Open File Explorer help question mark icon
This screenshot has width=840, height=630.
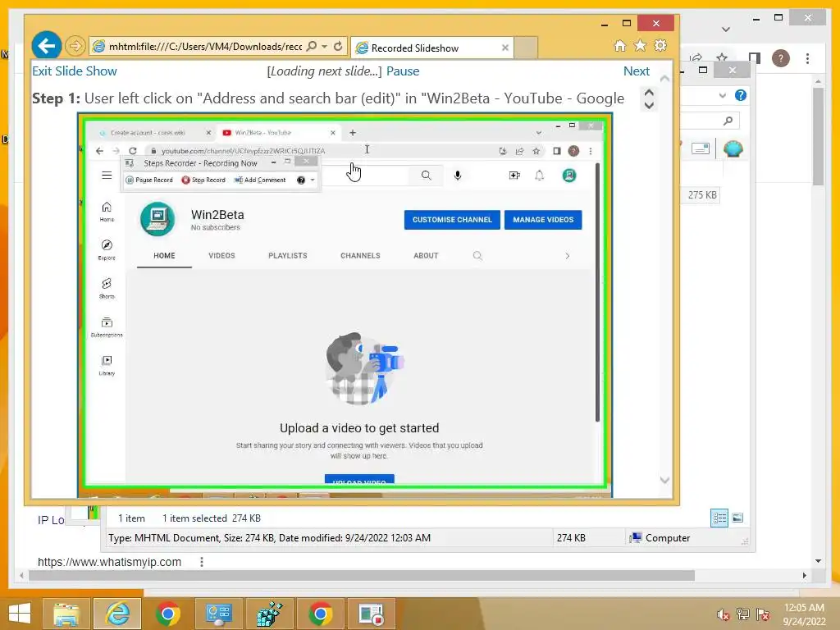pos(741,95)
